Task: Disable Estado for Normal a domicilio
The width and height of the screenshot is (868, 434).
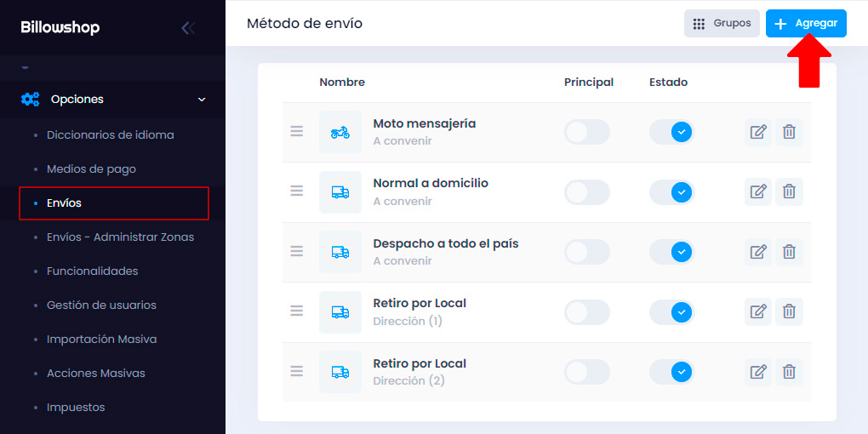Action: coord(671,192)
